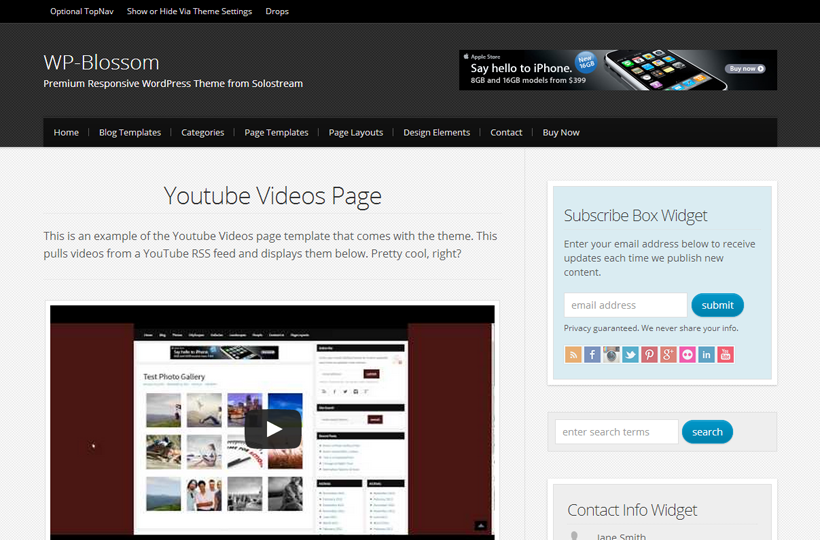Image resolution: width=820 pixels, height=540 pixels.
Task: Visit the LinkedIn social icon
Action: (706, 354)
